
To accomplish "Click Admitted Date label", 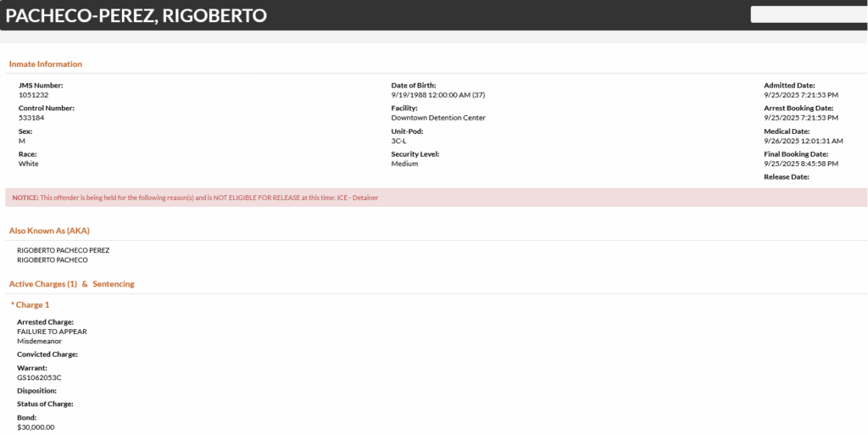I will coord(789,86).
